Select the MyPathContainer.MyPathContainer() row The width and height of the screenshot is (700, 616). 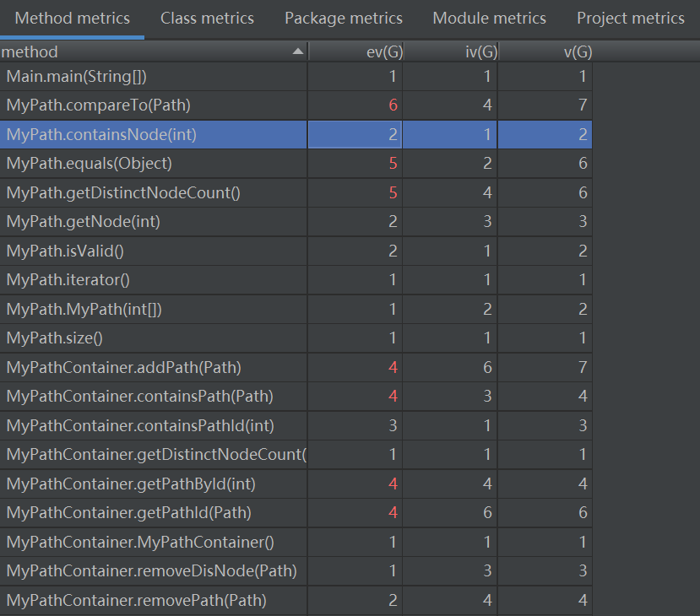pos(296,542)
